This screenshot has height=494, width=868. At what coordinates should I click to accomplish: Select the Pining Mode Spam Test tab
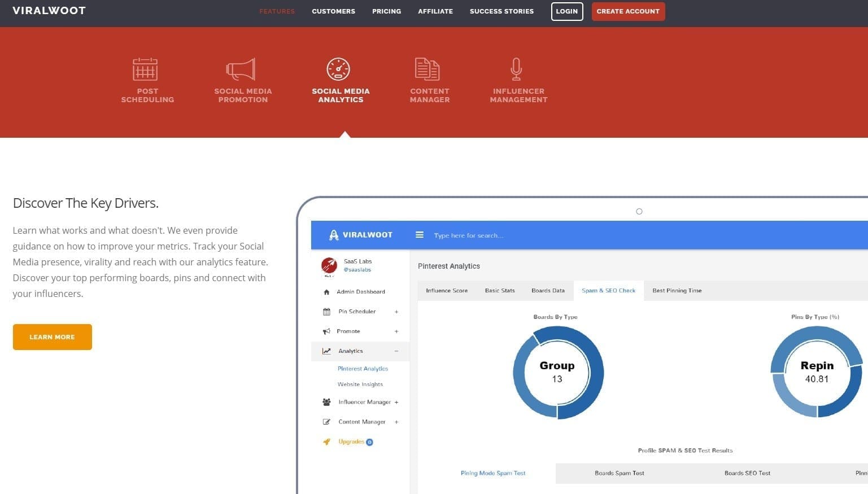pos(493,473)
